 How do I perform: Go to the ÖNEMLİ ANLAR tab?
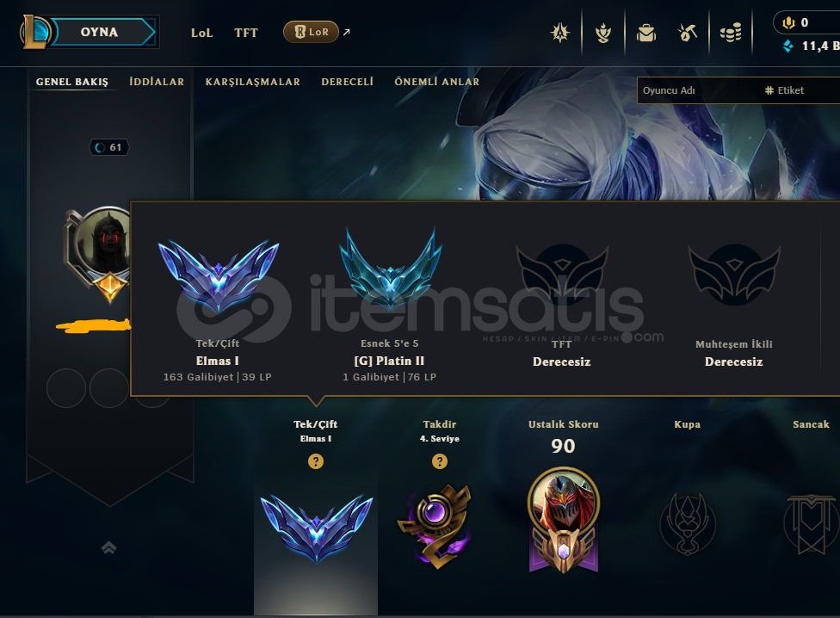coord(436,82)
